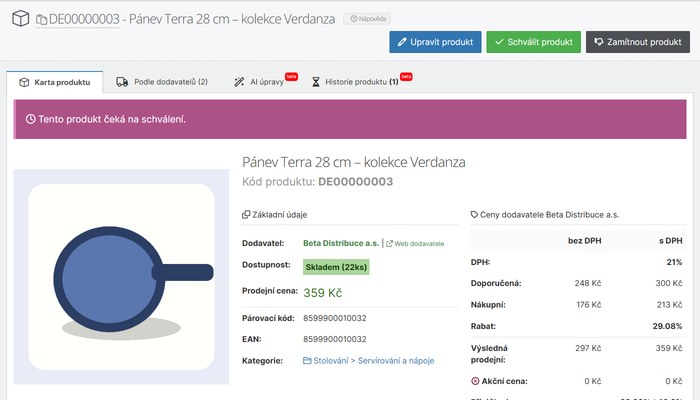700x400 pixels.
Task: Click the product box icon in header
Action: click(x=21, y=18)
